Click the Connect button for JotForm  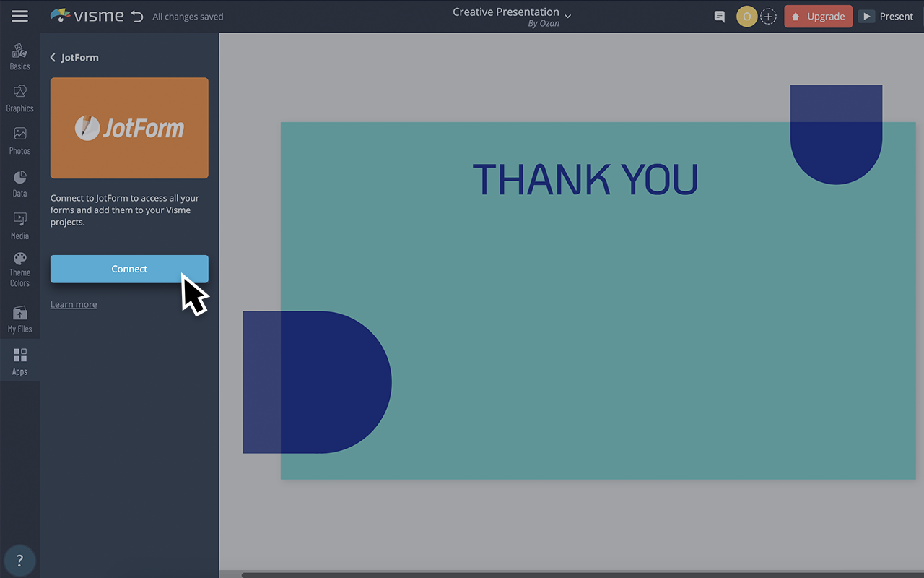(129, 268)
